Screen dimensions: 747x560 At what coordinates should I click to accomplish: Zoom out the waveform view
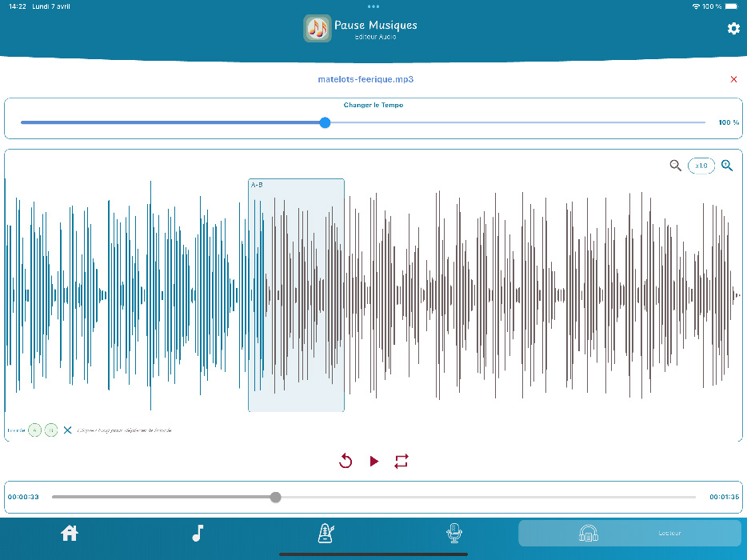tap(676, 166)
